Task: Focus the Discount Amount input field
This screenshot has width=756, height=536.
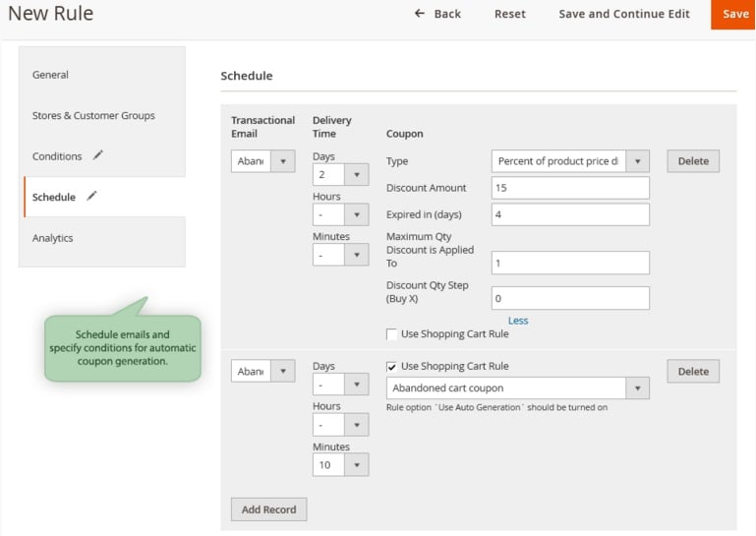Action: coord(570,188)
